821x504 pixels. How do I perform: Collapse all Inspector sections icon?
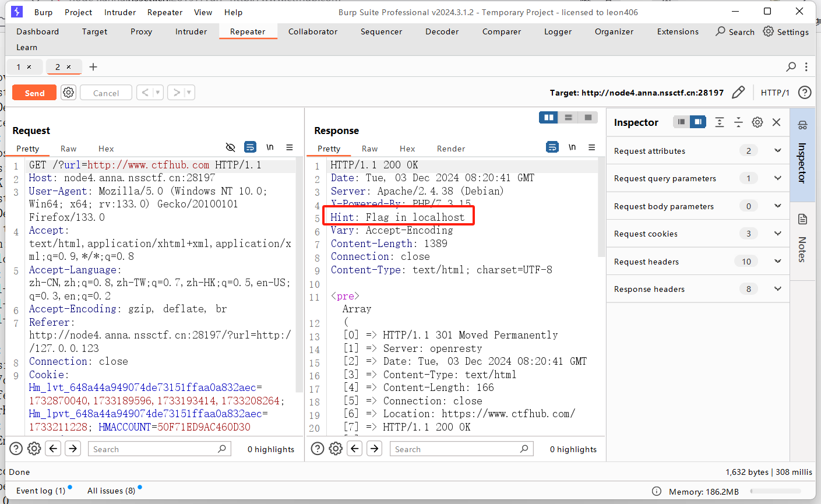[738, 122]
